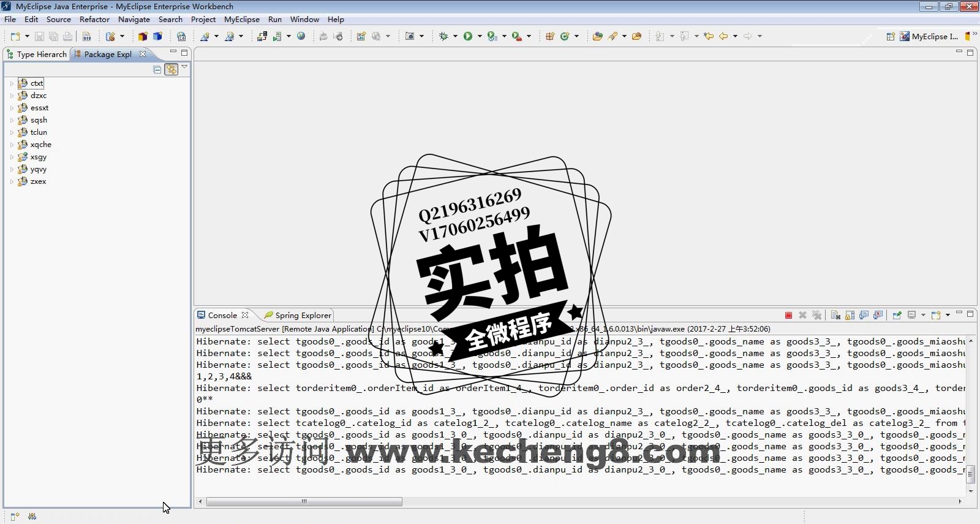Toggle Link with Editor in Package Explorer
Viewport: 980px width, 524px height.
[x=171, y=69]
